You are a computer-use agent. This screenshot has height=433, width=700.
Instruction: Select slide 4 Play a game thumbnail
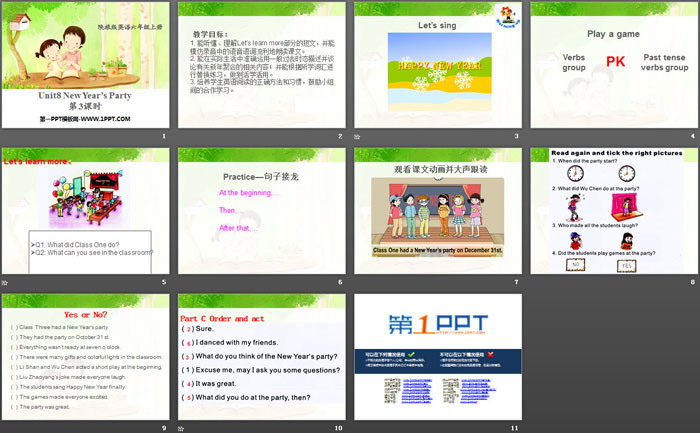614,65
